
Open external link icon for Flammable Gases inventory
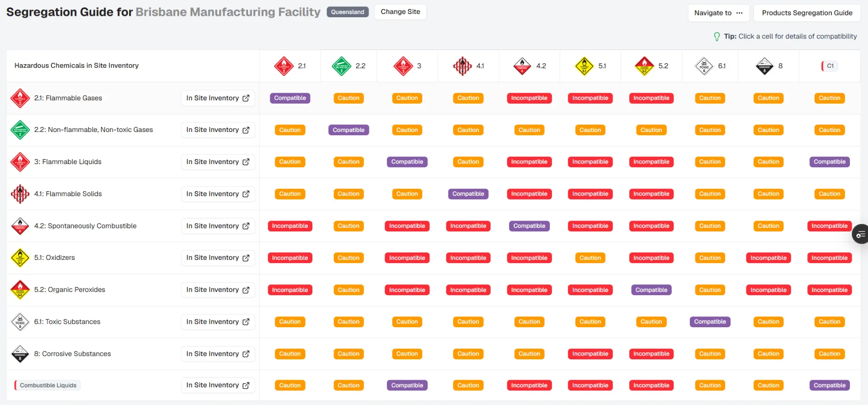[x=246, y=98]
